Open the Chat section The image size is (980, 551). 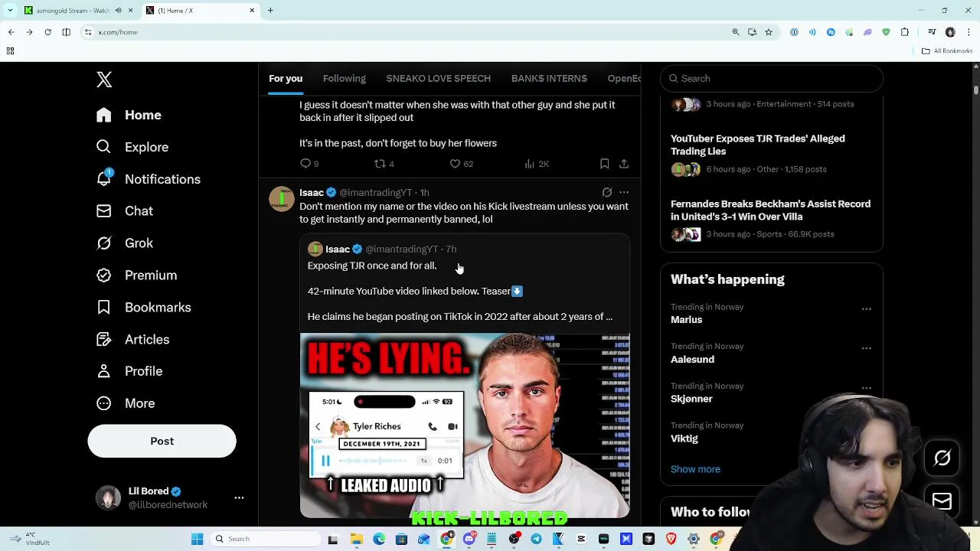pyautogui.click(x=124, y=211)
